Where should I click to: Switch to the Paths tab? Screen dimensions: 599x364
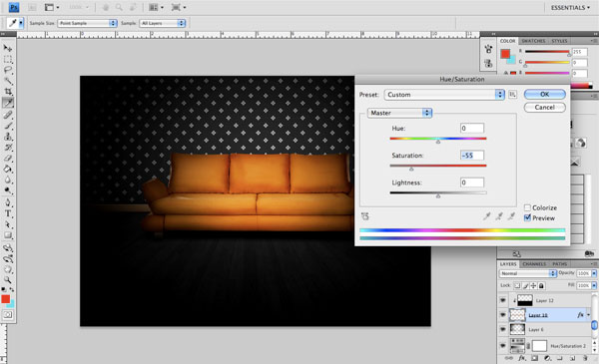click(560, 264)
